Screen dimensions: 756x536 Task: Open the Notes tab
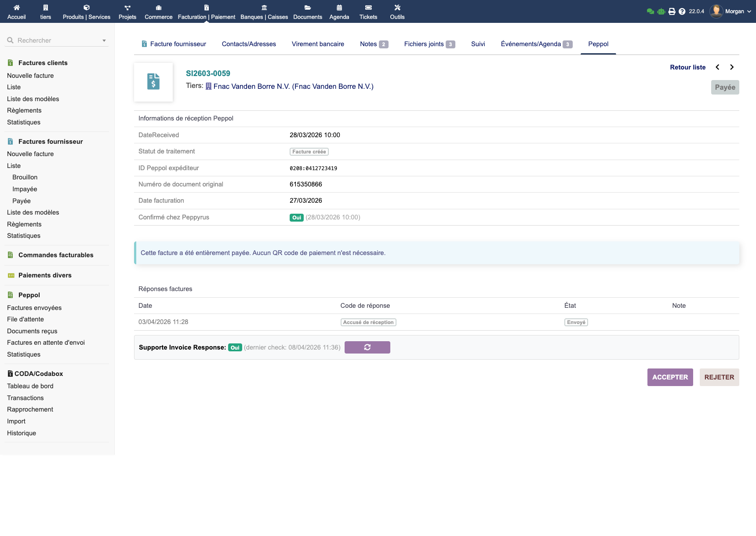[374, 44]
